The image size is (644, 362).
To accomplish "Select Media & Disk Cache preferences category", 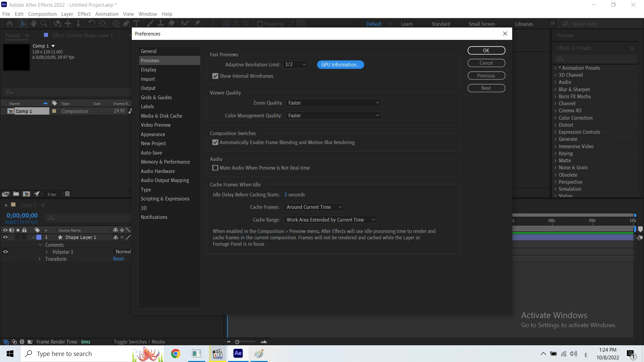I will point(161,116).
